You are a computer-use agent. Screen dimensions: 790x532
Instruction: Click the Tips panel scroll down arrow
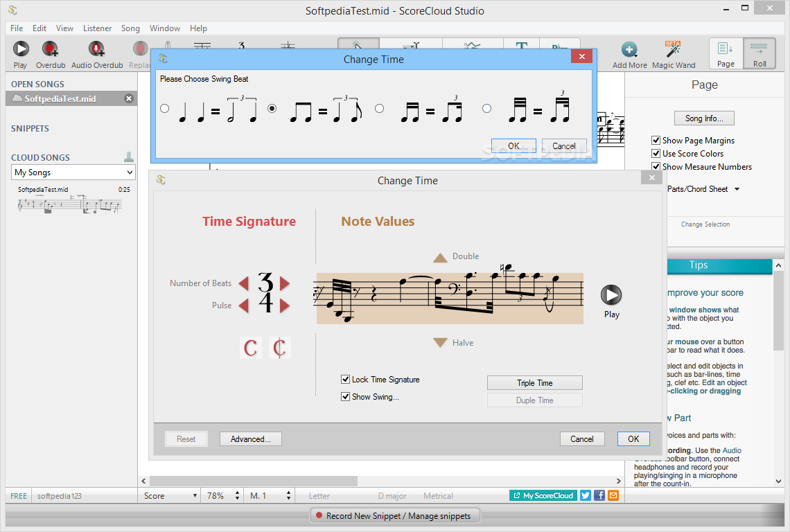[x=778, y=481]
